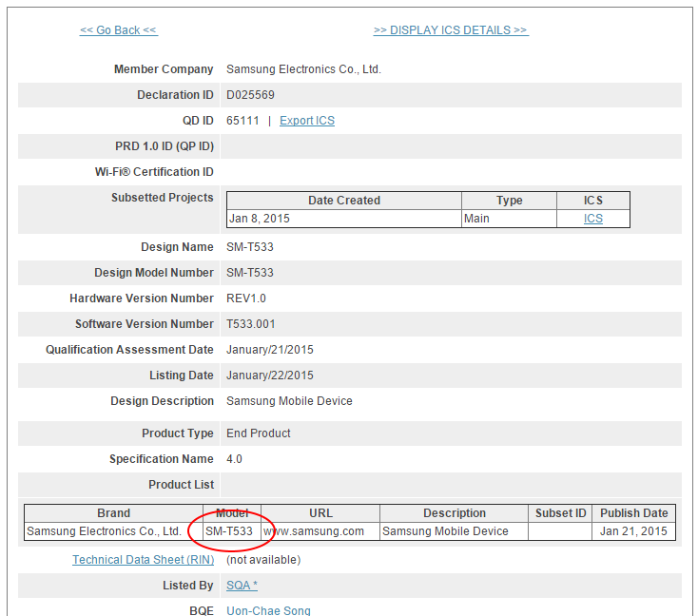Click the QD ID number 65111
This screenshot has height=616, width=698.
click(x=242, y=121)
